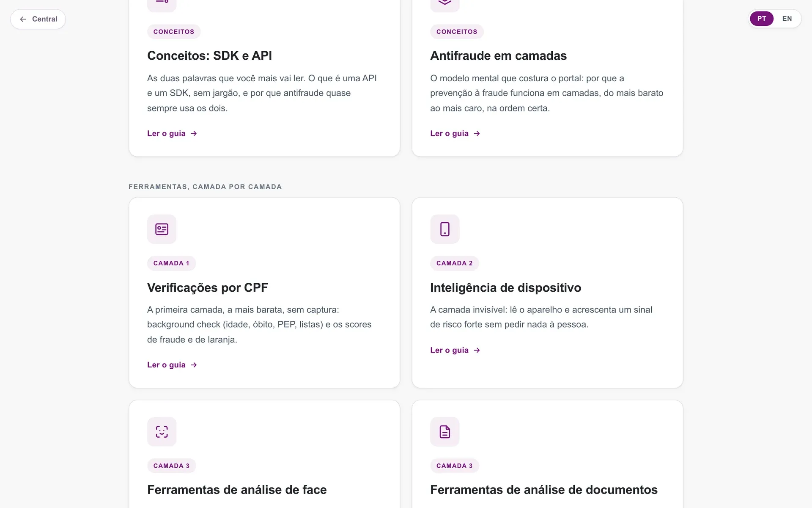Click the heading Inteligência de dispositivo

(x=505, y=287)
